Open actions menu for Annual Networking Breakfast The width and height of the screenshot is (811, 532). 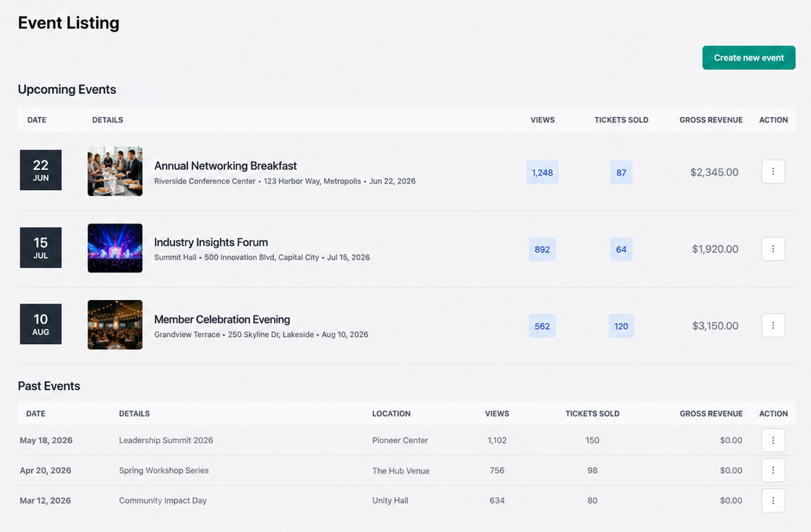click(773, 171)
